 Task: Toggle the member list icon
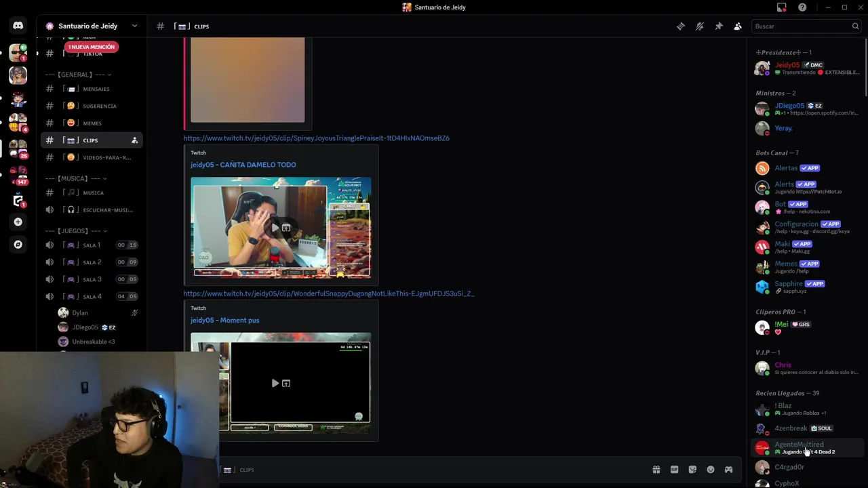[738, 26]
